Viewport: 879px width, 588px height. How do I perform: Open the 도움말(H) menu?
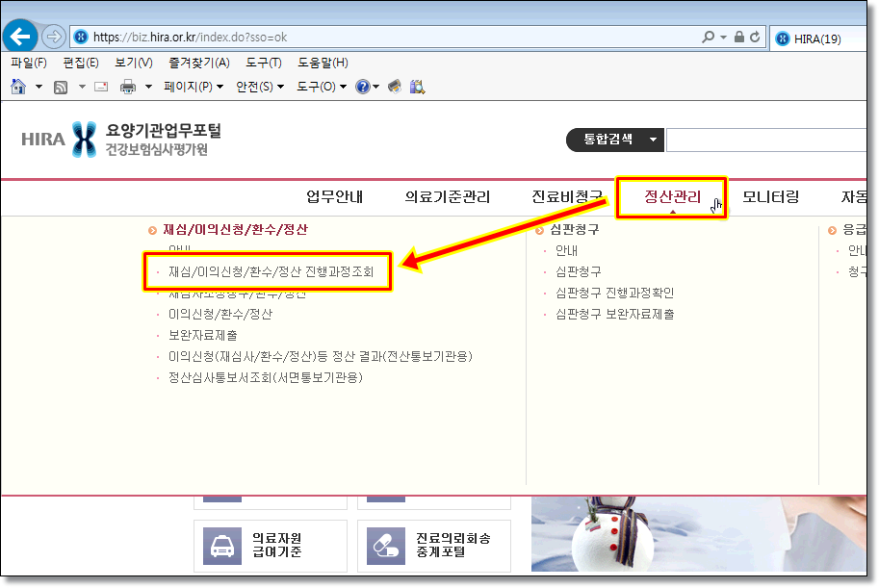pos(323,63)
